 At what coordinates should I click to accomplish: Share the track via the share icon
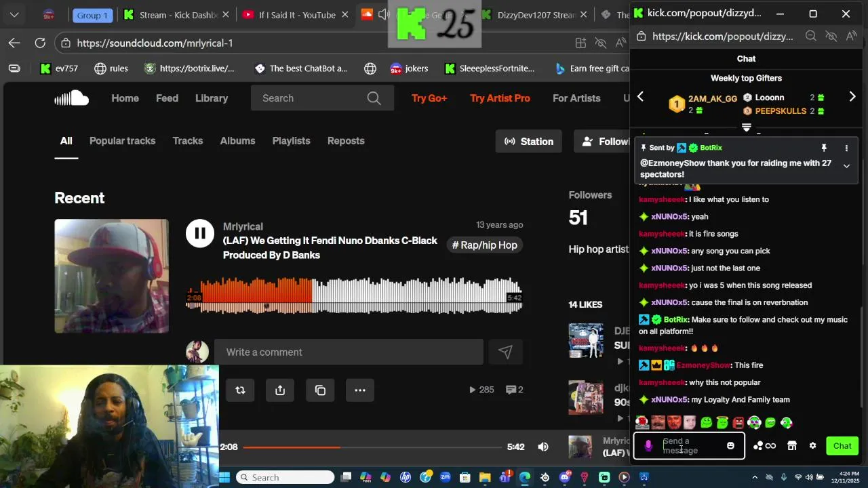280,390
